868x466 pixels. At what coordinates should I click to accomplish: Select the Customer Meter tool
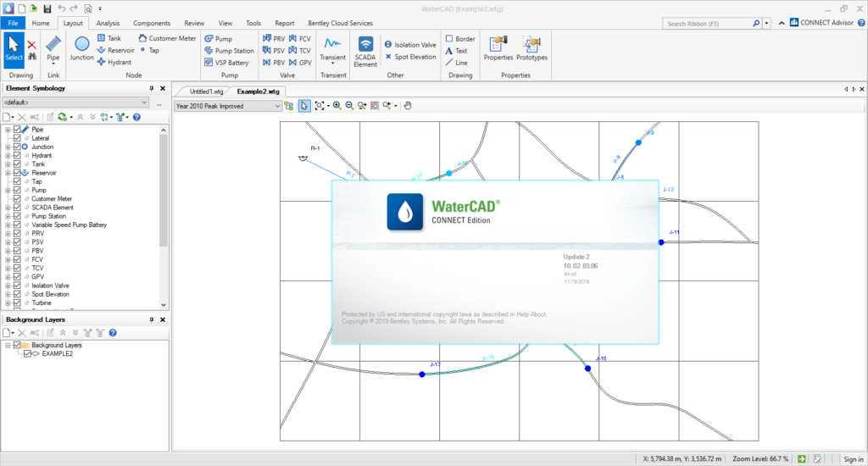pos(167,38)
